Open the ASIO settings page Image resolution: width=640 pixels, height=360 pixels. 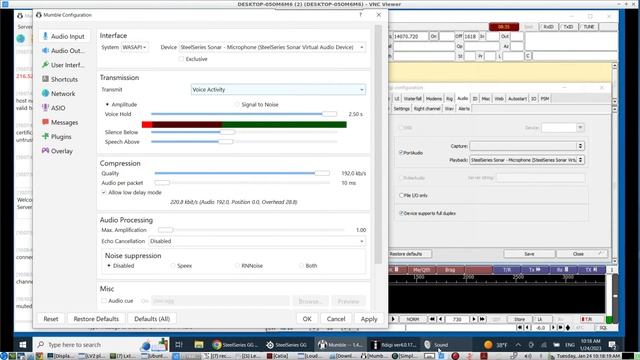coord(64,108)
